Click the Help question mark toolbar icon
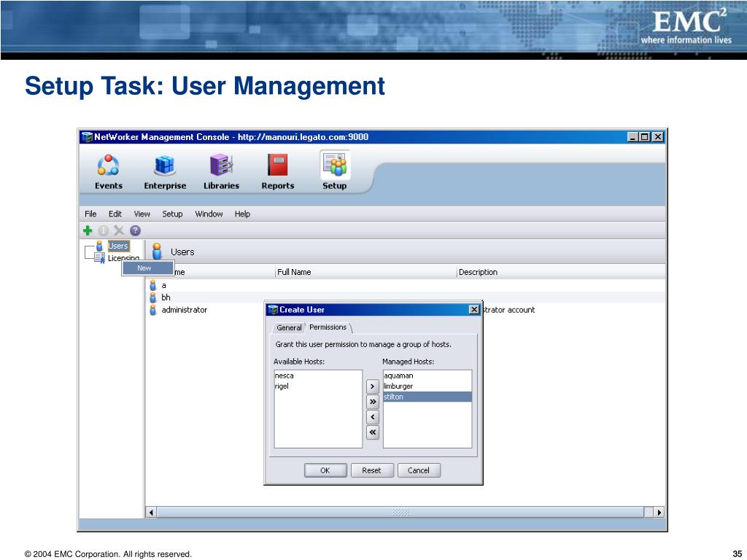Image resolution: width=747 pixels, height=560 pixels. click(x=135, y=230)
